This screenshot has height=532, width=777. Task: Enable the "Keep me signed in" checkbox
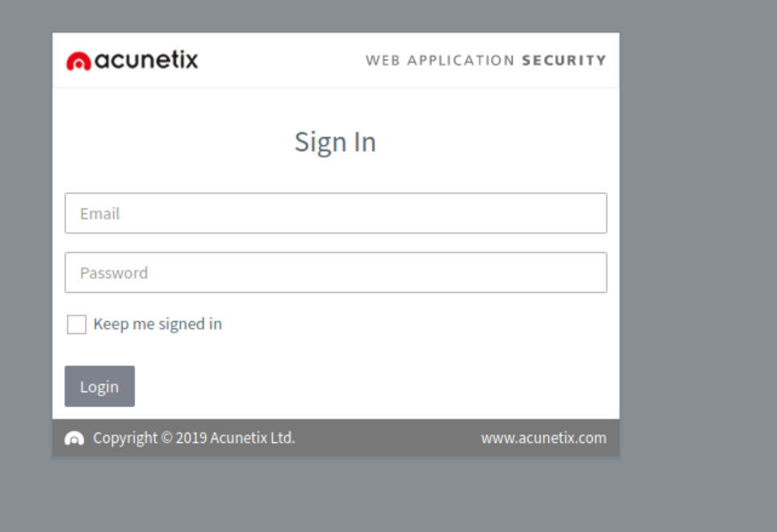point(77,325)
